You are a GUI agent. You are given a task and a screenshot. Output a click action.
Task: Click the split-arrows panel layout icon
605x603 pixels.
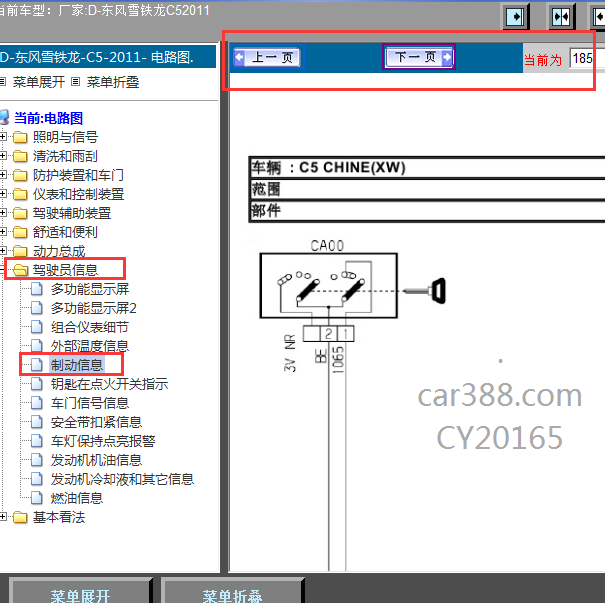(x=561, y=17)
